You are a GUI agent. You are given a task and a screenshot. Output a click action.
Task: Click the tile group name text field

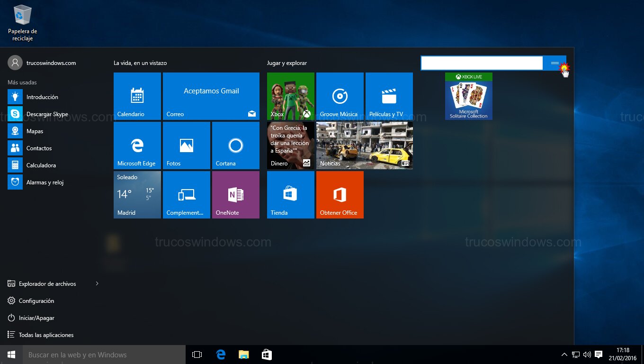coord(482,63)
